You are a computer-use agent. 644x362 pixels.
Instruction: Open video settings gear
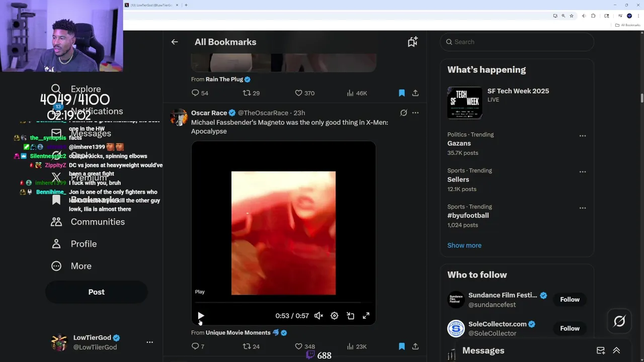tap(334, 316)
